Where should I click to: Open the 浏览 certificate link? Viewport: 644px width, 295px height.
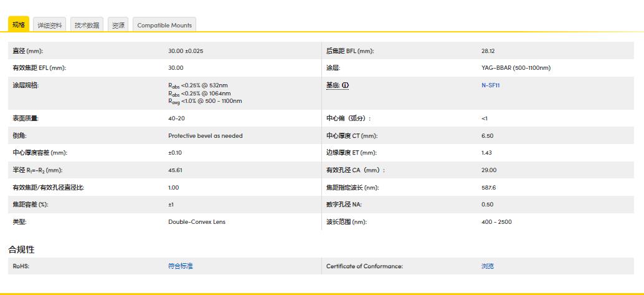pyautogui.click(x=487, y=266)
